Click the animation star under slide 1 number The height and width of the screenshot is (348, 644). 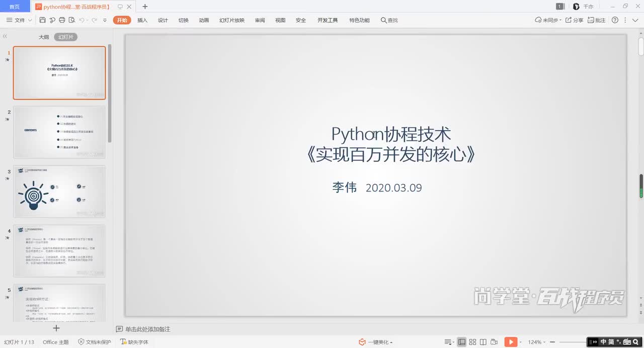coord(7,60)
